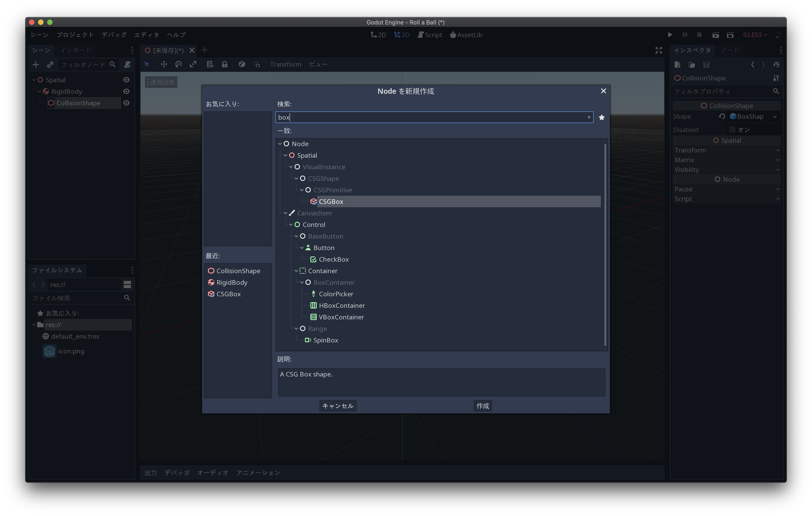Open the Shape BoxShape dropdown arrow
The width and height of the screenshot is (812, 516).
pyautogui.click(x=775, y=117)
